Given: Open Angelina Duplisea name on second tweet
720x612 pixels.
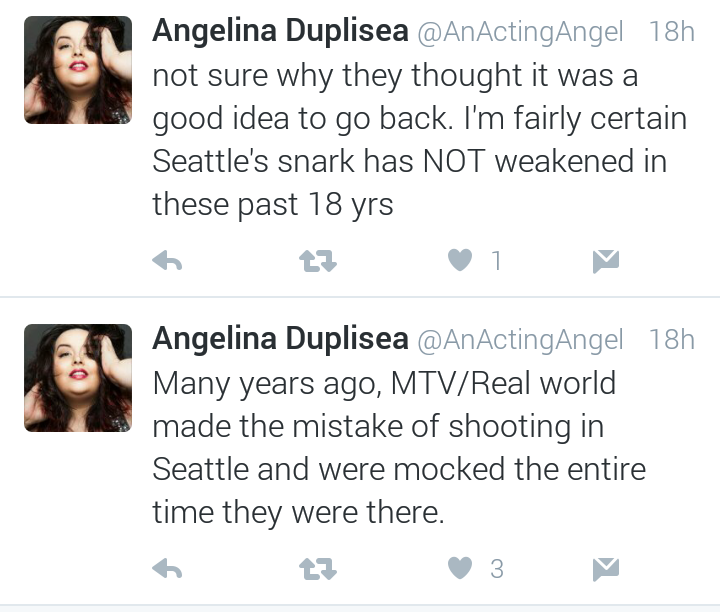Looking at the screenshot, I should 281,339.
